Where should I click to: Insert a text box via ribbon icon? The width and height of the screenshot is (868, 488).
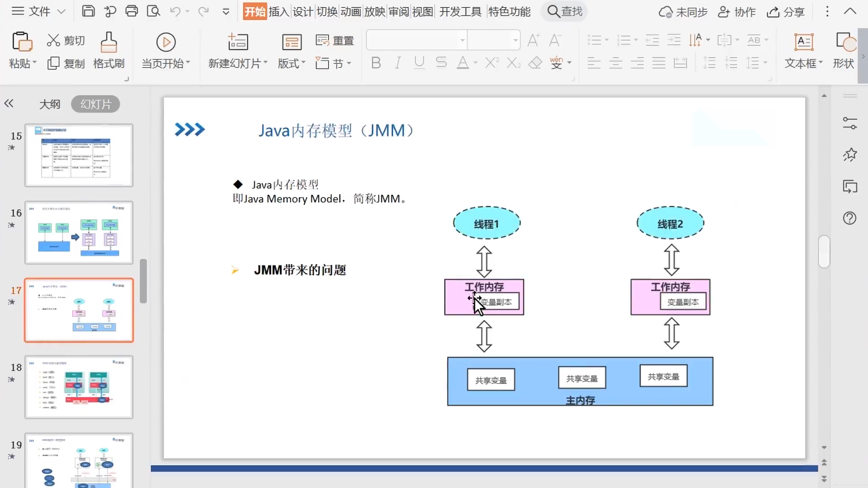click(804, 42)
